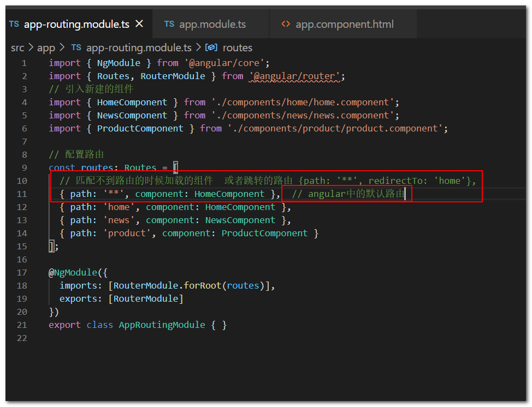Click 'ProductComponent' in the line 6 import
Screen dimensions: 532x407
pos(140,128)
